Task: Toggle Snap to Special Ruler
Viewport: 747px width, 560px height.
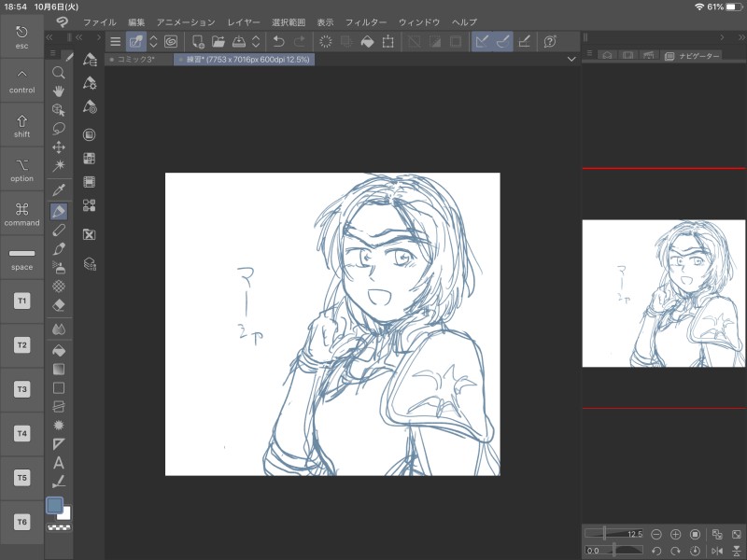Action: (503, 41)
